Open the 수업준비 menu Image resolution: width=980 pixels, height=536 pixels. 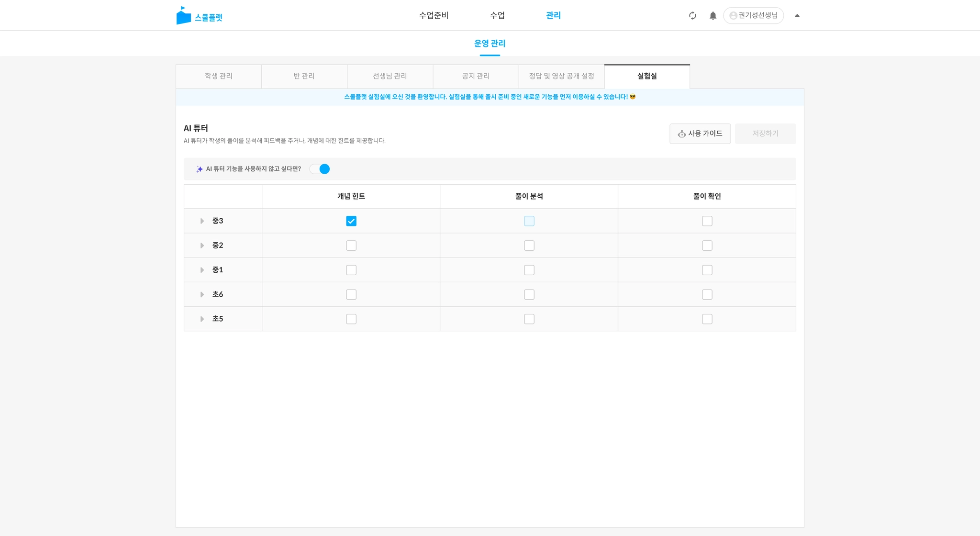[x=434, y=15]
